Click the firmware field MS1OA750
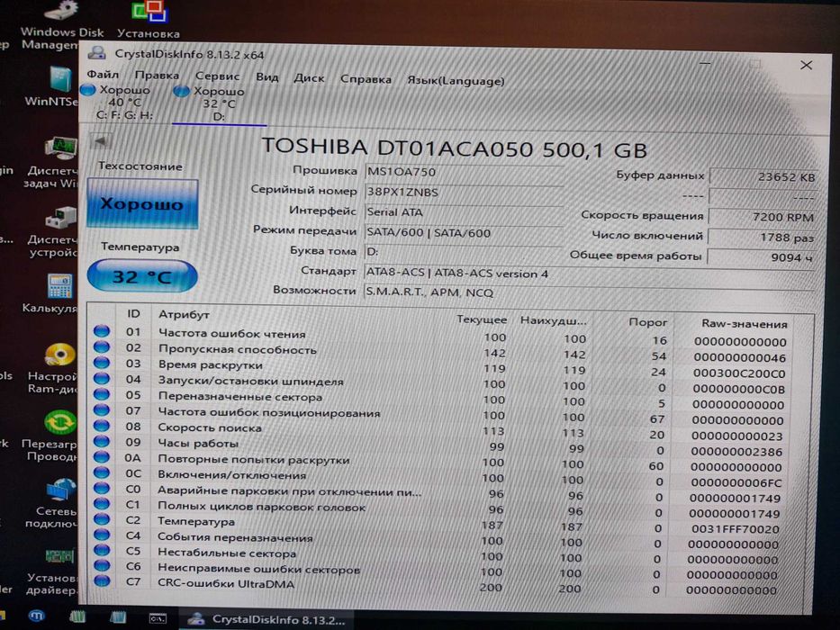Viewport: 840px width, 630px height. (x=464, y=172)
